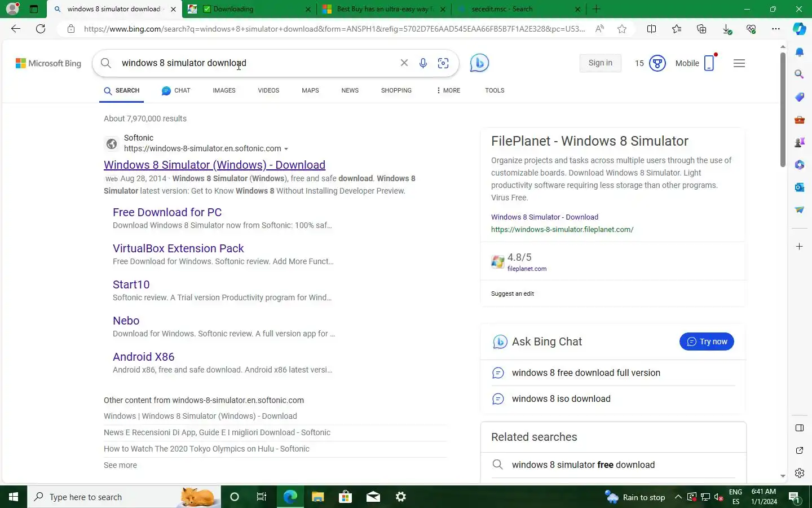Open Free Download for PC link
Screen dimensions: 812x508
[167, 212]
